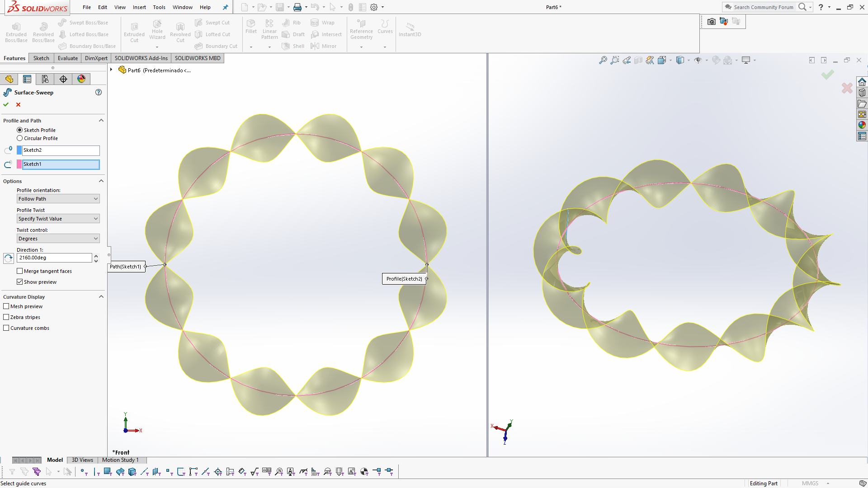Increase twist value using the up stepper arrow
868x488 pixels.
coord(96,255)
